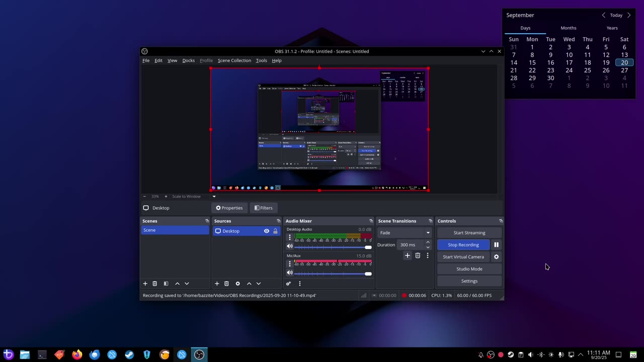Viewport: 644px width, 362px height.
Task: Select September 25 in the calendar
Action: (x=587, y=70)
